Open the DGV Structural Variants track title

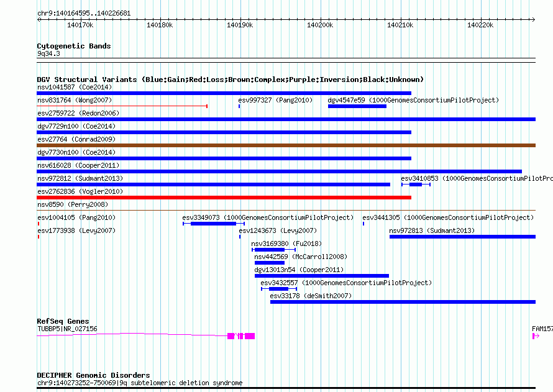231,80
